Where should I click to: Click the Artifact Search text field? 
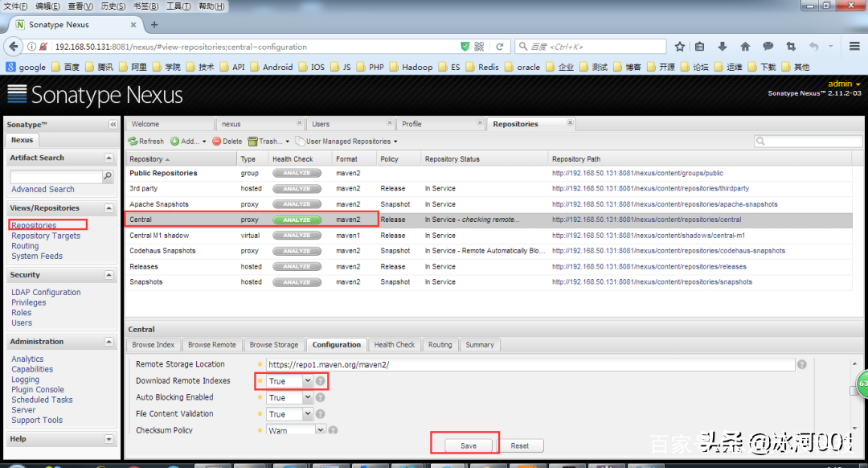coord(56,176)
